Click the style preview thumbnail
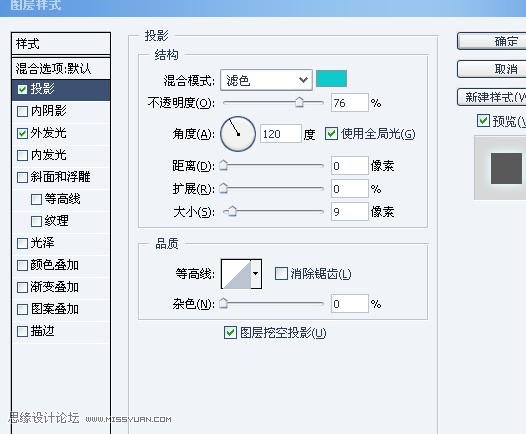 (500, 168)
